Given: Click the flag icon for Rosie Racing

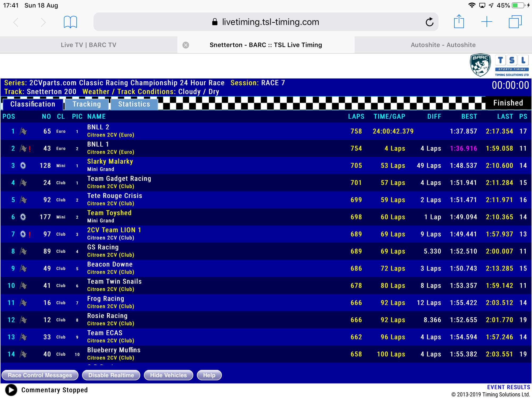Looking at the screenshot, I should pos(23,320).
